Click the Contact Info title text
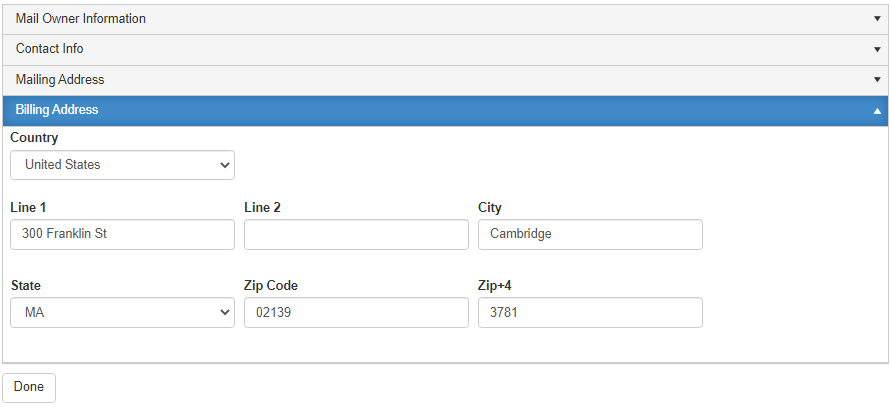Screen dimensions: 891x407 click(49, 49)
